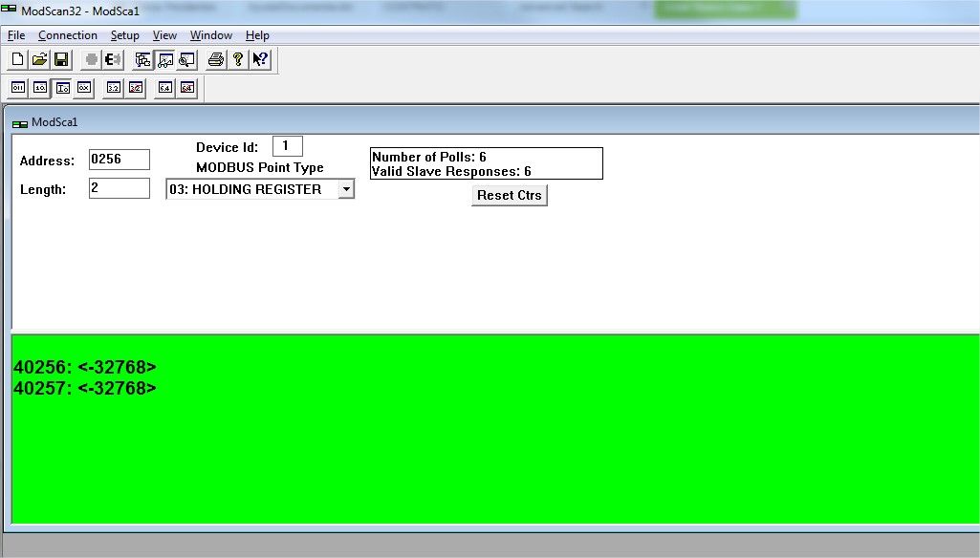
Task: Select binary display format icon
Action: pos(18,88)
